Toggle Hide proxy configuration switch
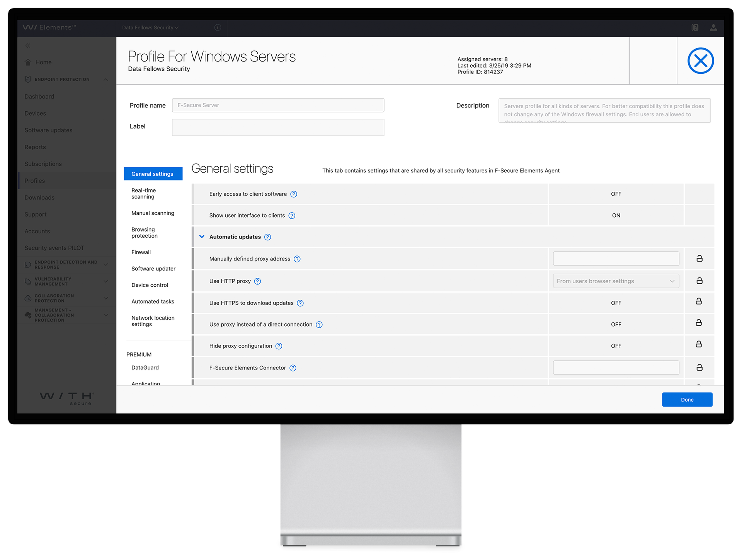The height and width of the screenshot is (560, 742). [x=616, y=346]
